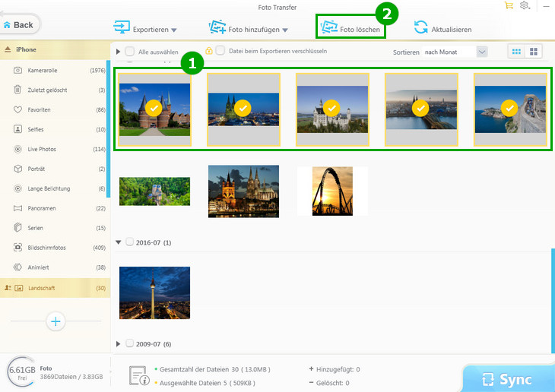Switch to small grid view icon
The height and width of the screenshot is (392, 555).
[x=517, y=52]
